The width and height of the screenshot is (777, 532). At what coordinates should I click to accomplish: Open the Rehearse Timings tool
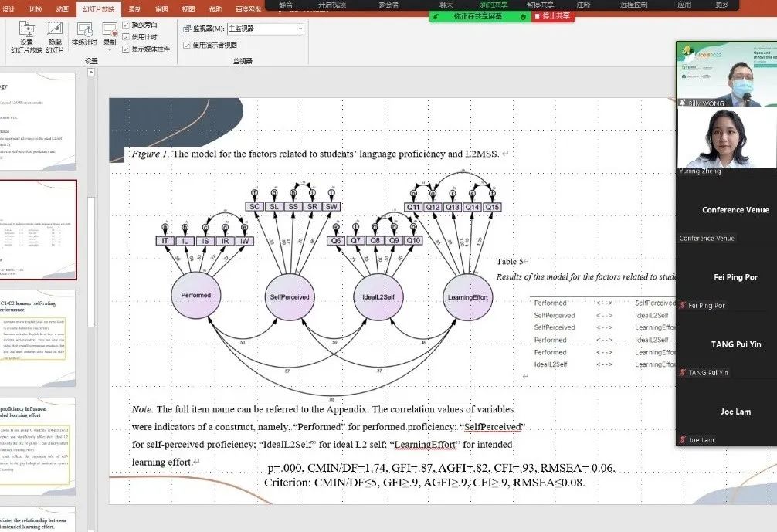click(x=84, y=36)
